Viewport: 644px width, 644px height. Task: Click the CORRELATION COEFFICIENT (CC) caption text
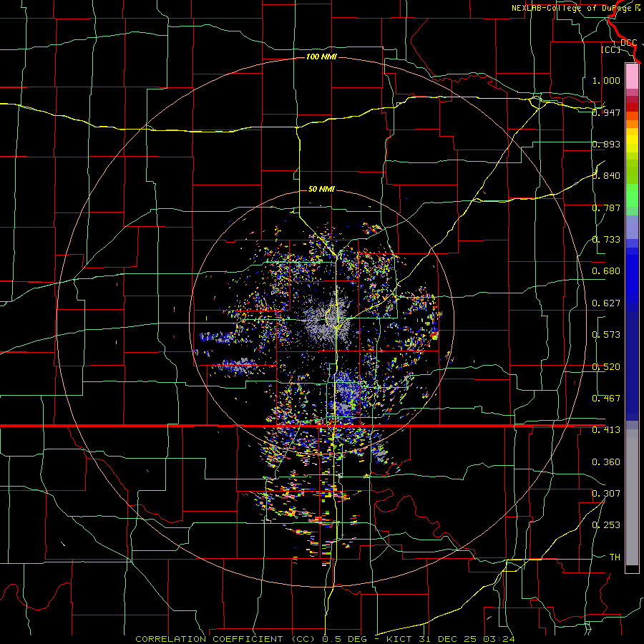[225, 639]
